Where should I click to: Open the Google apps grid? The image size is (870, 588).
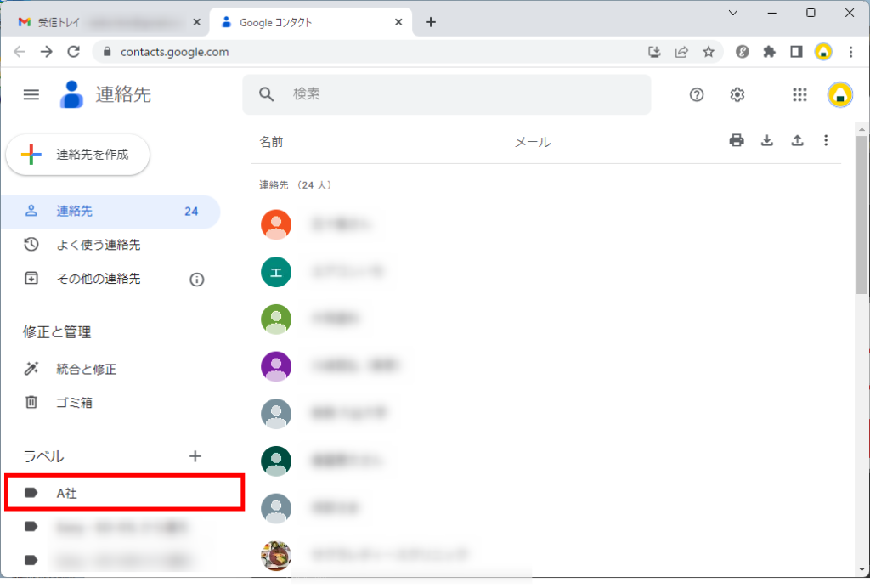click(x=799, y=94)
